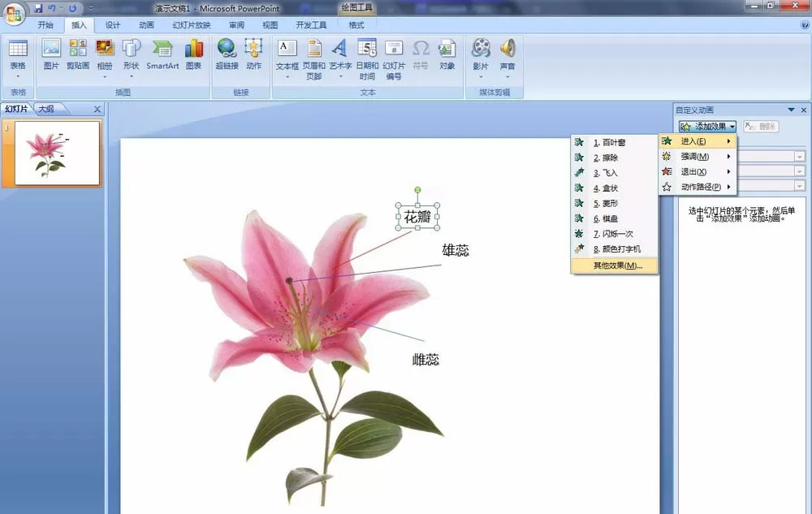Expand the 强调(M) submenu

(697, 157)
